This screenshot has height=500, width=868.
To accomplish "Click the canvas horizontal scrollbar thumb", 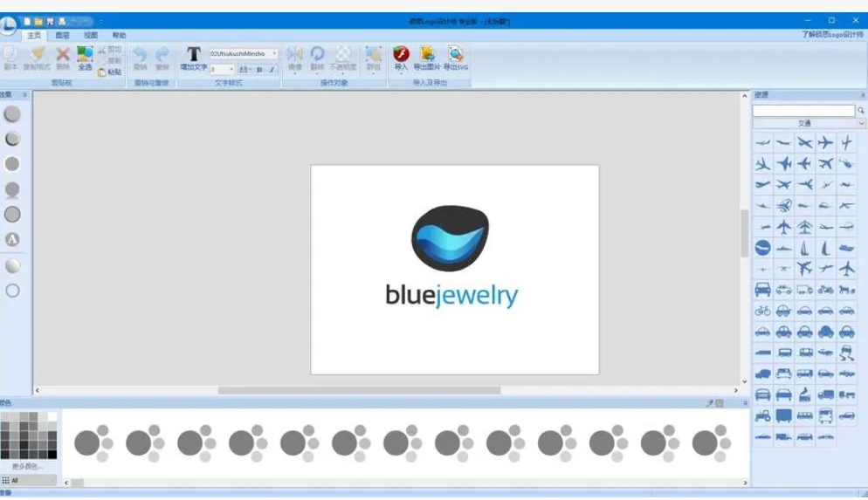I will (x=359, y=390).
